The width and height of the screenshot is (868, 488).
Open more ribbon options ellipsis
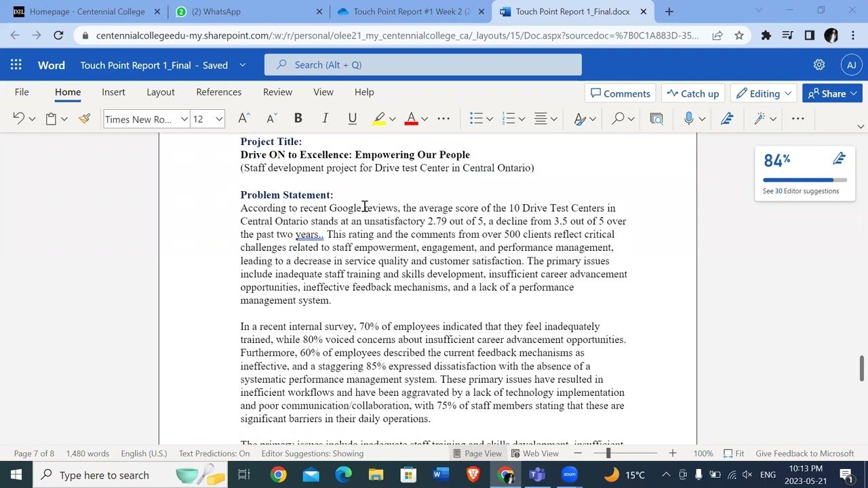click(x=798, y=119)
